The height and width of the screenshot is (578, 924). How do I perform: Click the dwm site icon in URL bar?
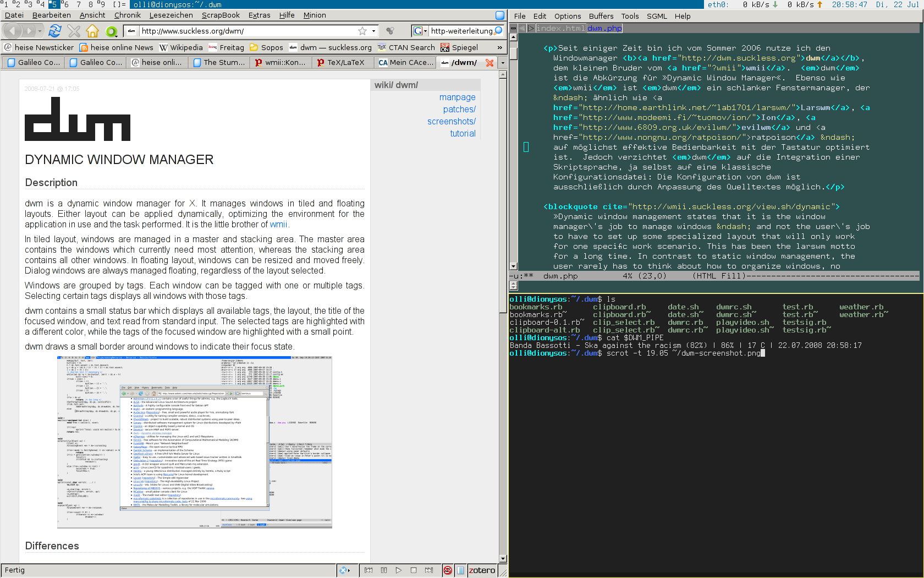tap(131, 31)
